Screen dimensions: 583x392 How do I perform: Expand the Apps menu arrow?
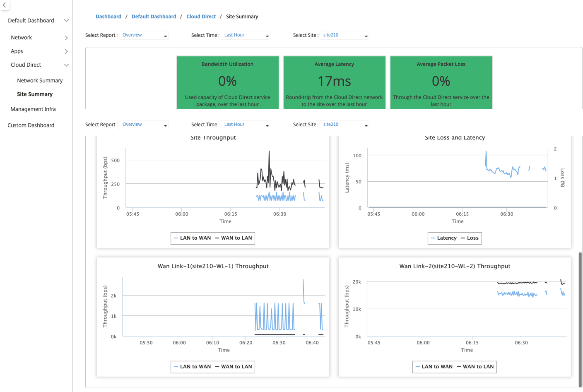tap(66, 51)
